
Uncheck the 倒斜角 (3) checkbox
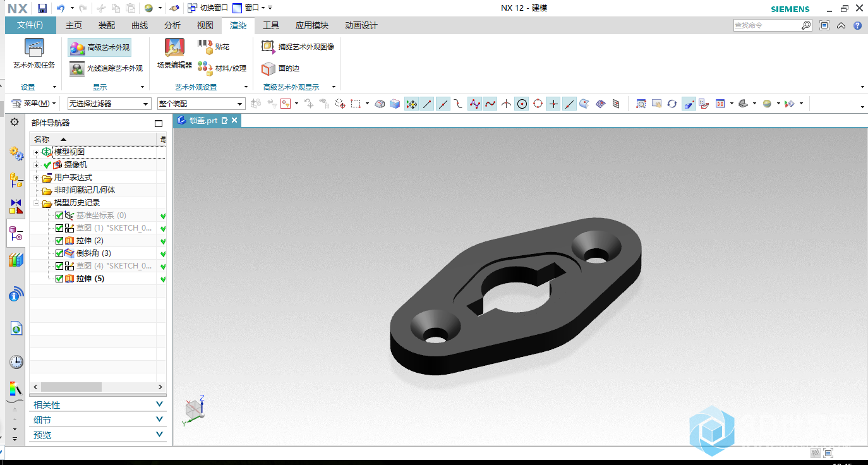(59, 253)
